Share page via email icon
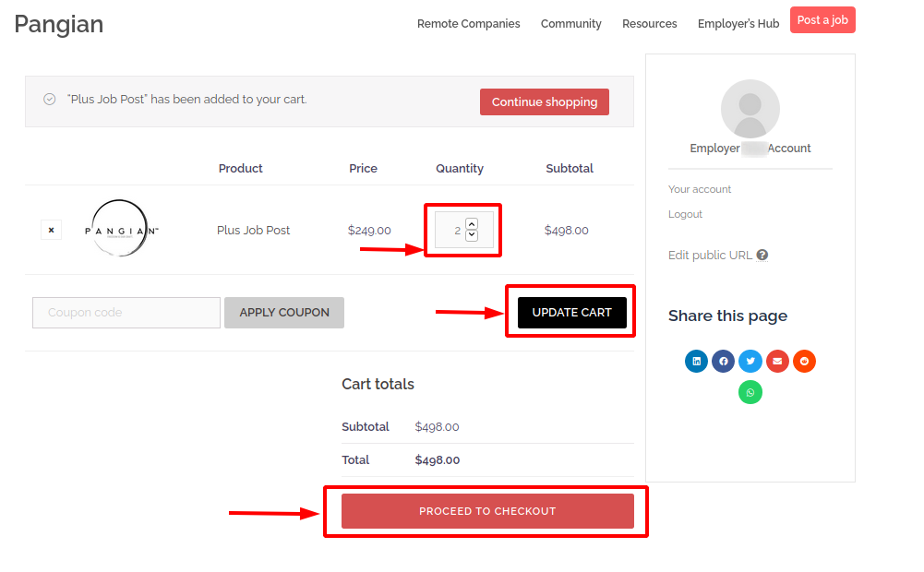The image size is (924, 572). click(777, 361)
